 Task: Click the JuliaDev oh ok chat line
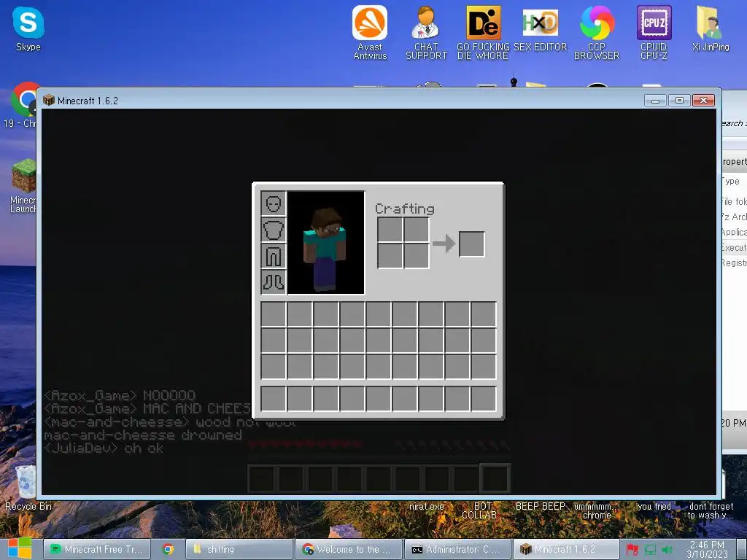pos(104,448)
